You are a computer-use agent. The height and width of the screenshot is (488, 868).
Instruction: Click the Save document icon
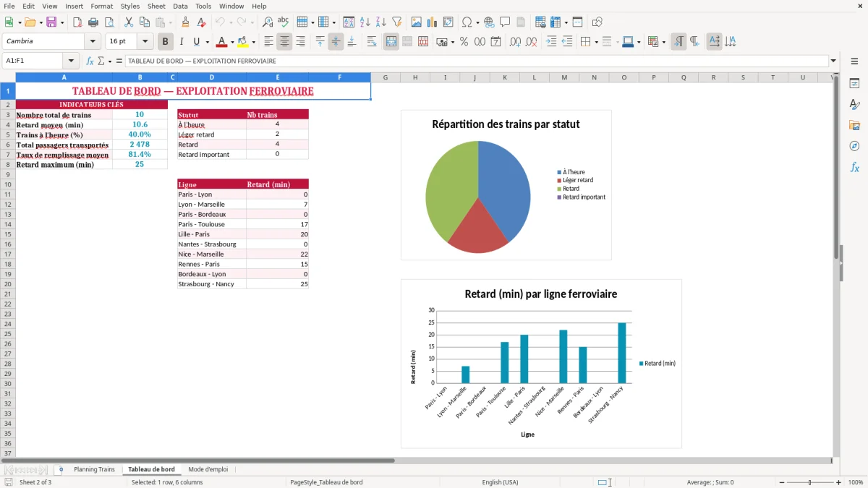[x=51, y=22]
